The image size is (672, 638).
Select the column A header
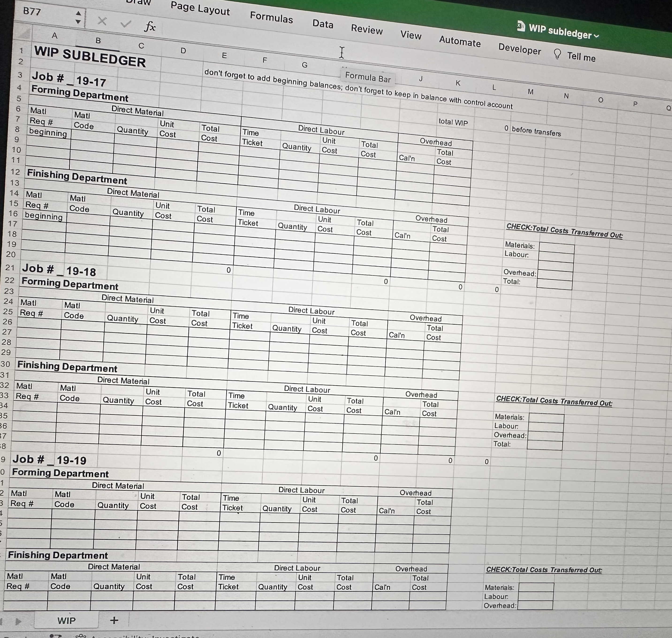tap(54, 35)
